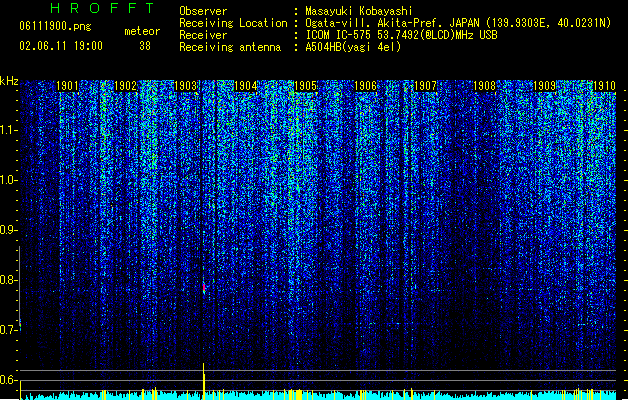Click the 1901 time marker
The image size is (629, 400).
pos(67,86)
